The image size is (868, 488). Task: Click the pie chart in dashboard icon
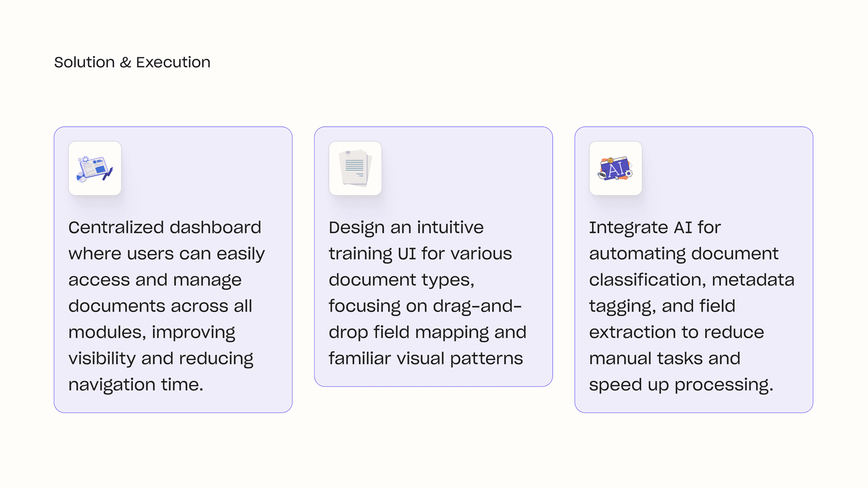pos(81,177)
